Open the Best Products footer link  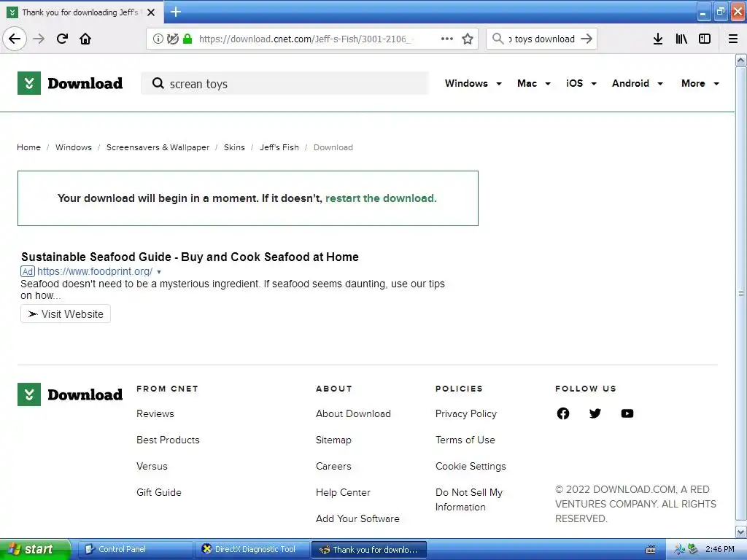tap(169, 440)
